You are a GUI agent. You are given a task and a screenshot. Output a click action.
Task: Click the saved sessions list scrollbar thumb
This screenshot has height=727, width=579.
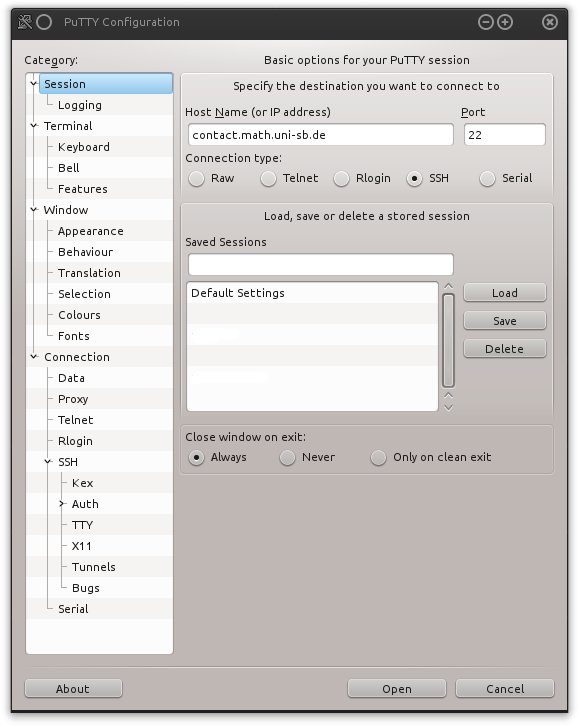[448, 340]
